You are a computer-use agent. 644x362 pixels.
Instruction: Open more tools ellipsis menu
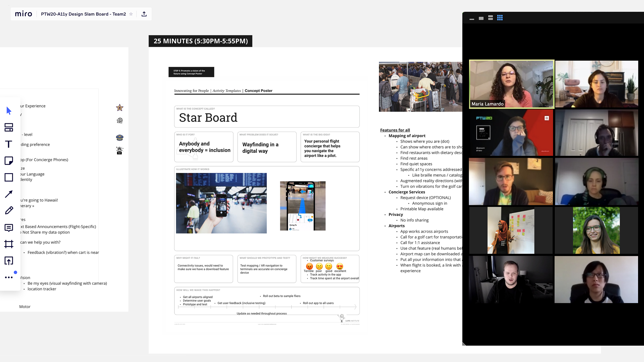click(9, 277)
